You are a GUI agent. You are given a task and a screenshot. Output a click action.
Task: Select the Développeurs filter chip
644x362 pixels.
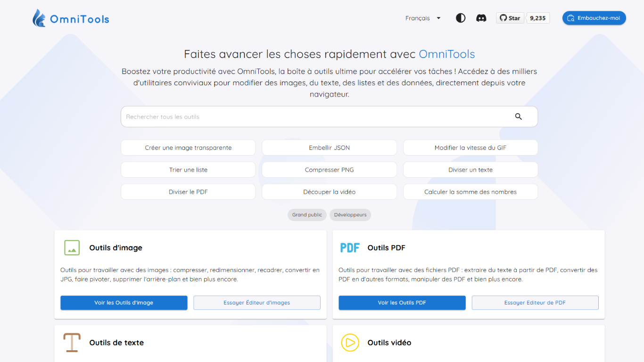click(350, 215)
